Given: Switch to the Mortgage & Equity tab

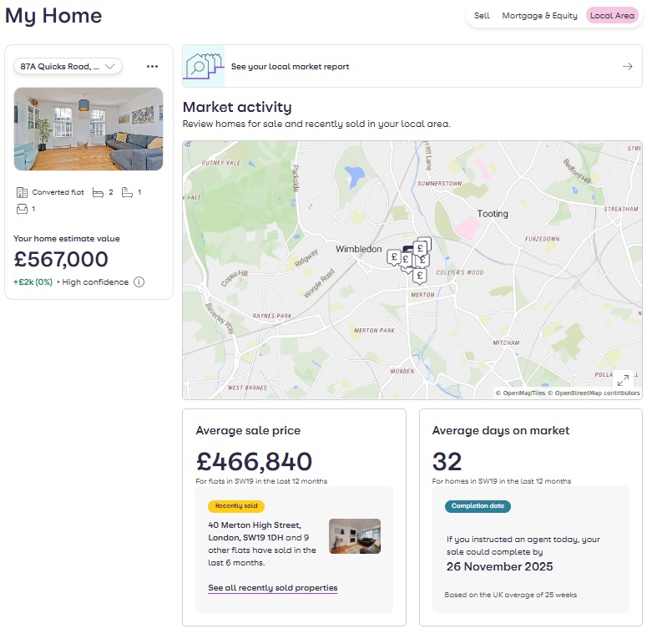Looking at the screenshot, I should click(539, 16).
